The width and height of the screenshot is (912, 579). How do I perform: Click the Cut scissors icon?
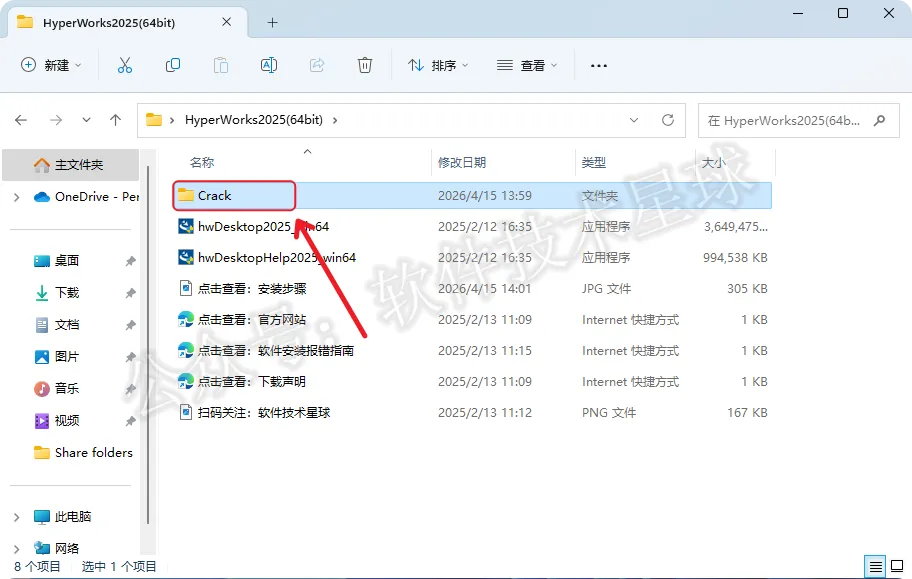click(124, 65)
